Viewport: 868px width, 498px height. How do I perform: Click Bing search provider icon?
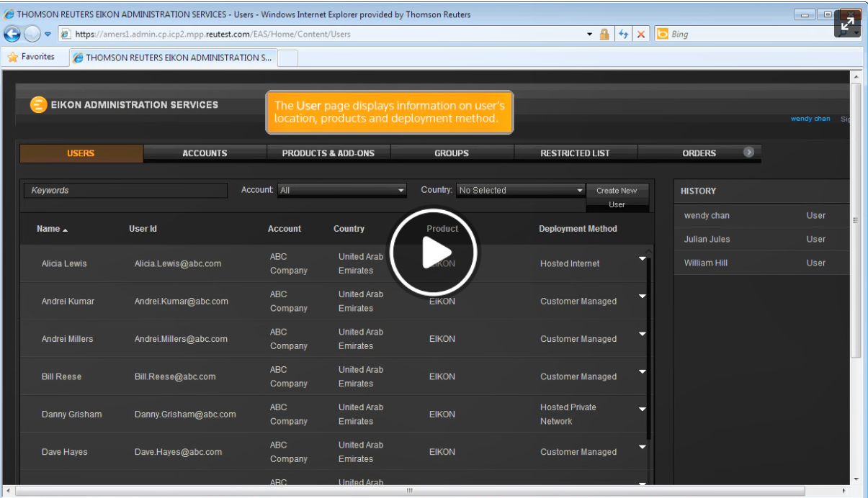click(662, 34)
